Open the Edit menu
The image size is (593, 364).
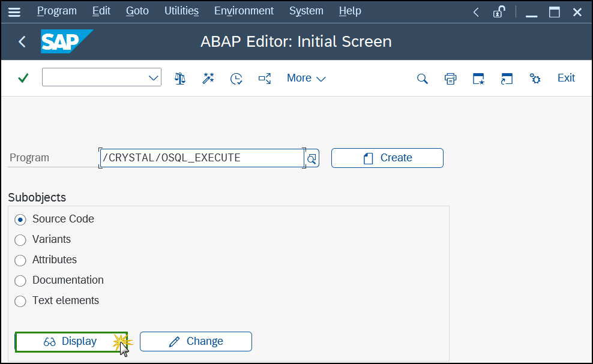[101, 11]
